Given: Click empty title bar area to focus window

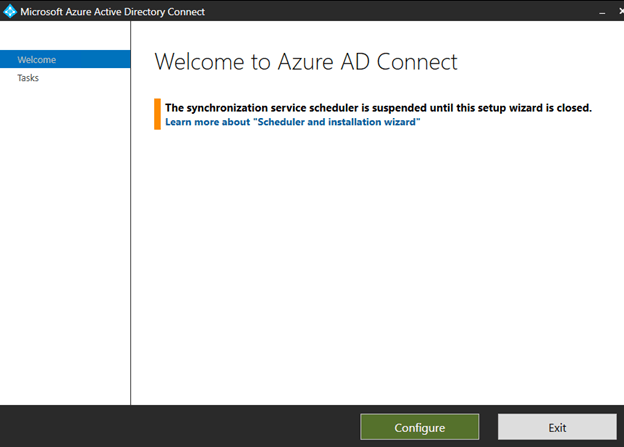Looking at the screenshot, I should (400, 12).
